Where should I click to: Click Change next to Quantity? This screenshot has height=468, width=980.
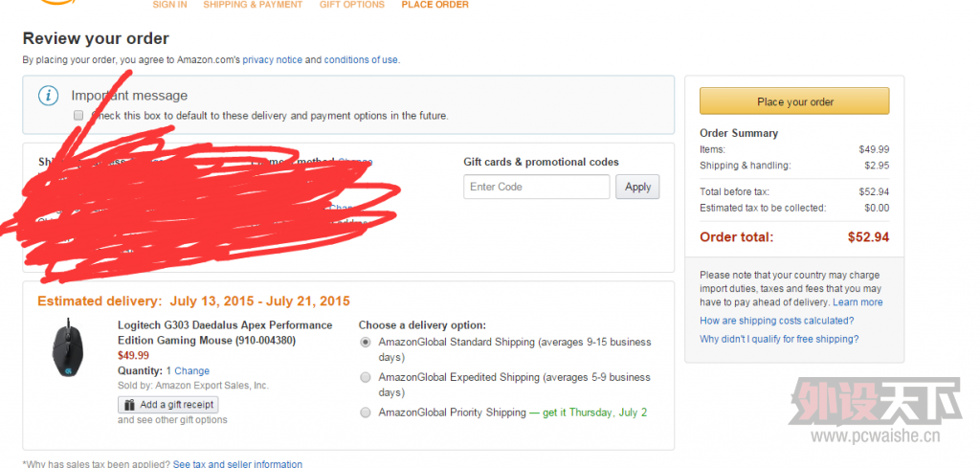point(191,370)
